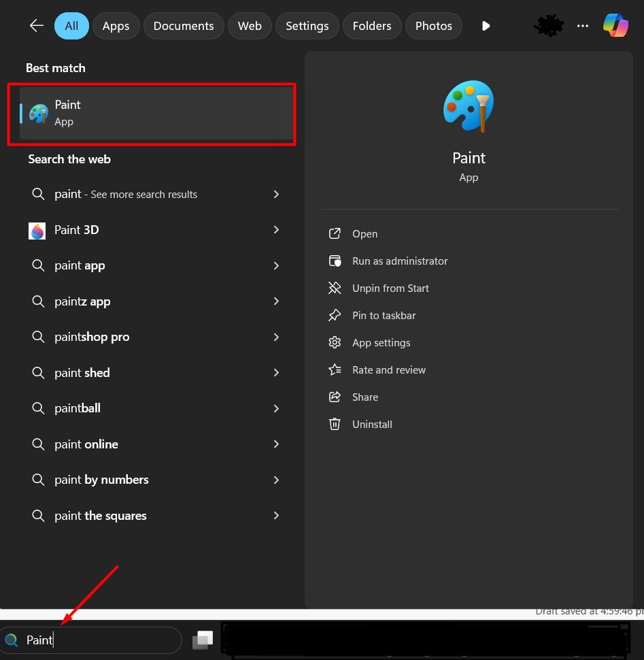
Task: Show more filters with the play arrow
Action: (486, 26)
